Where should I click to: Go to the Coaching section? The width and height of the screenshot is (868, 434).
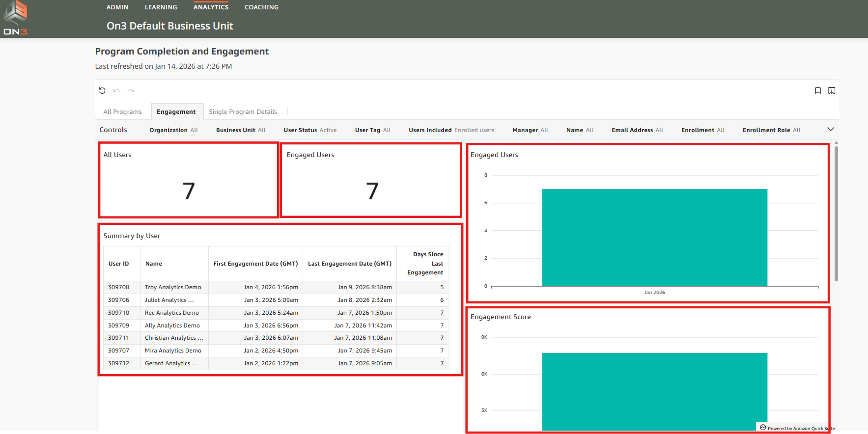[x=261, y=7]
